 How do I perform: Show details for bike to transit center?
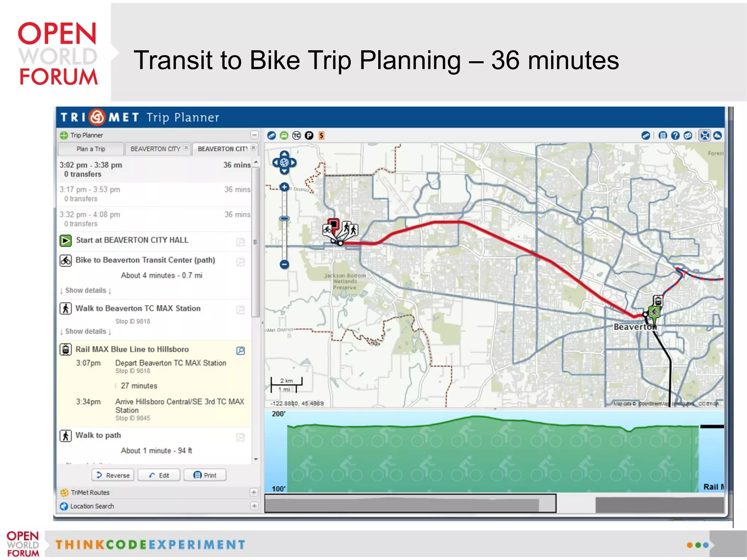86,290
